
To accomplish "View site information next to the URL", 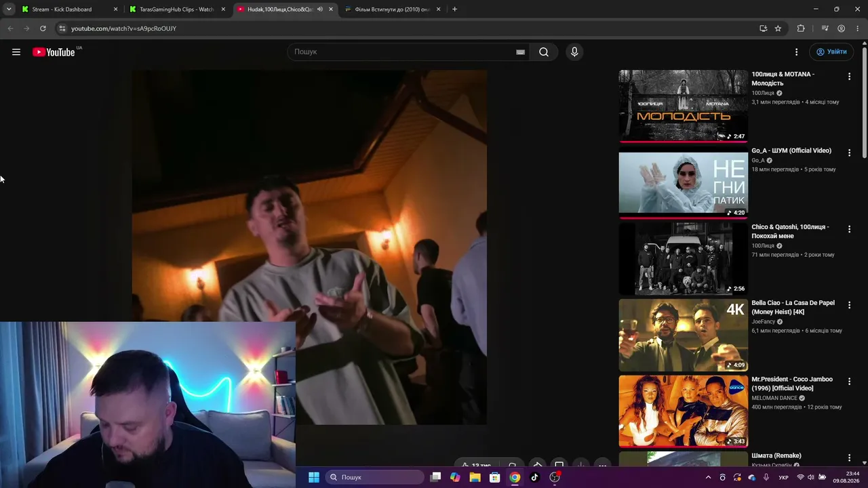I will 62,28.
